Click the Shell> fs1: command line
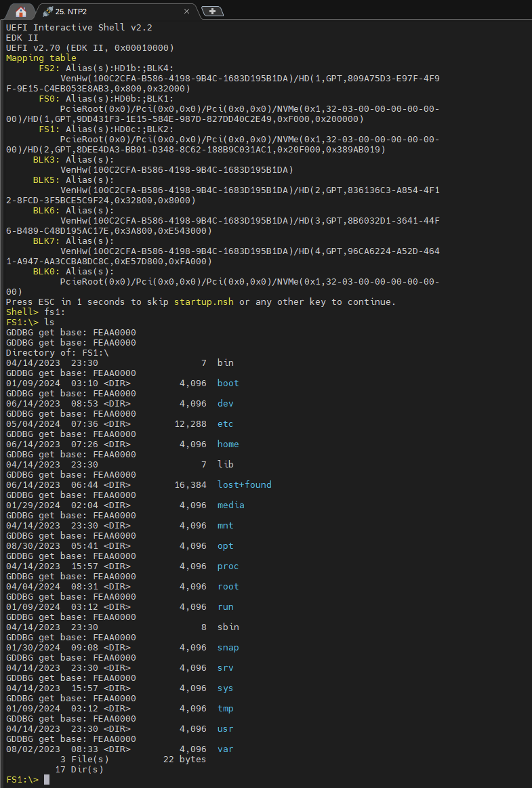This screenshot has height=788, width=532. pos(36,312)
